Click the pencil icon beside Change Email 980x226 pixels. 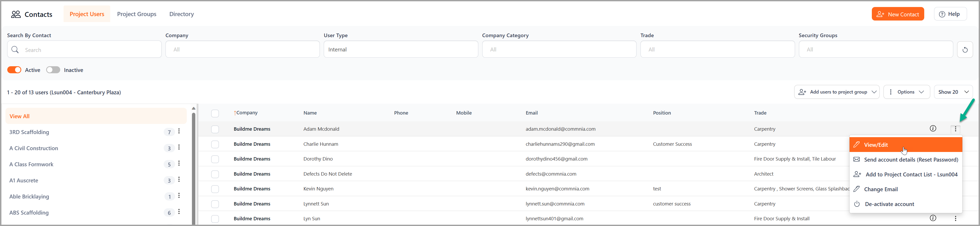tap(856, 189)
